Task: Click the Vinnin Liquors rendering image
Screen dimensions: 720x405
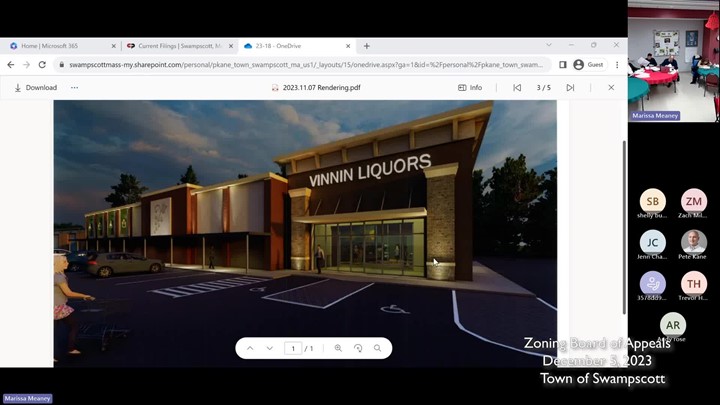Action: point(305,233)
